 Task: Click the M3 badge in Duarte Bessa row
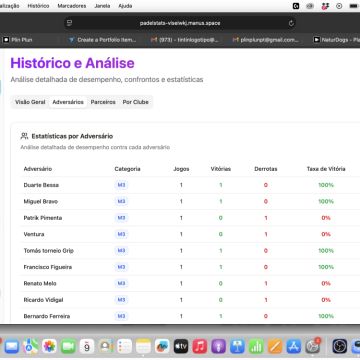[121, 185]
